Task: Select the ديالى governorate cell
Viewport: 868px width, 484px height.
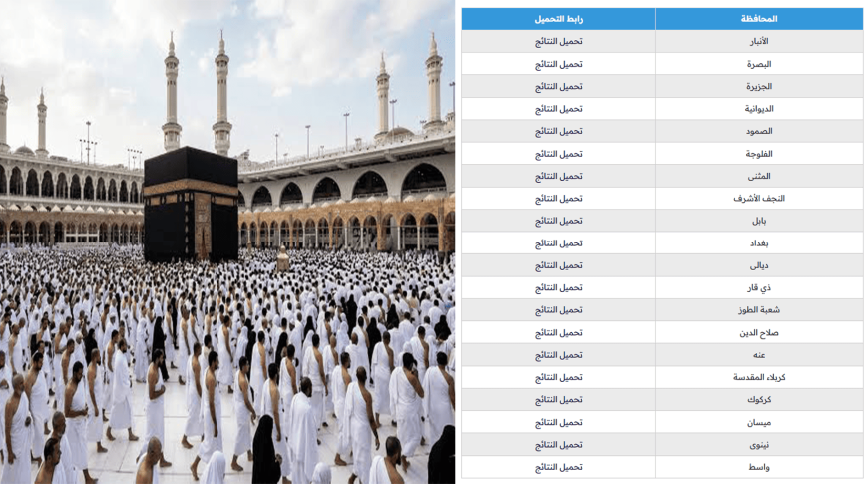Action: [x=759, y=265]
